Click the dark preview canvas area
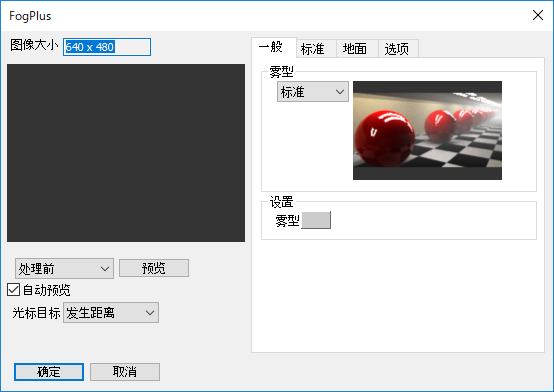This screenshot has width=554, height=392. pos(126,153)
